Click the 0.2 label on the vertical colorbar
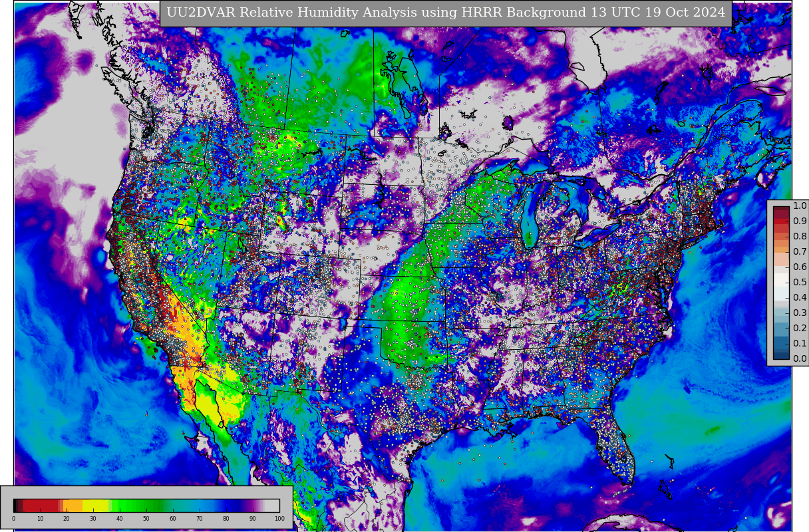The image size is (809, 532). pyautogui.click(x=800, y=329)
